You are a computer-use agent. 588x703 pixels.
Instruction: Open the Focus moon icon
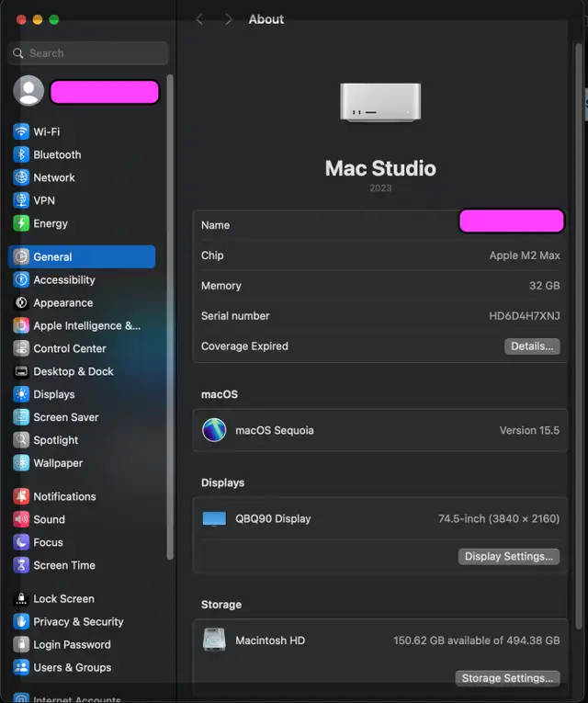21,542
